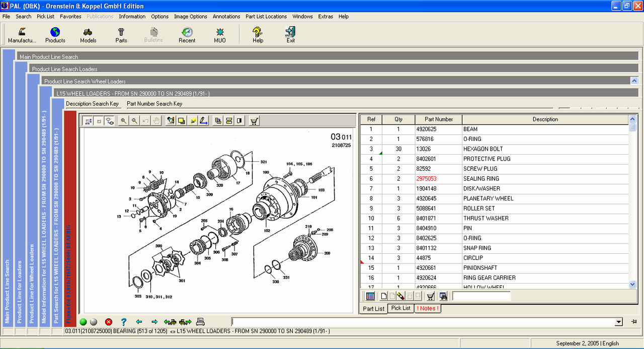This screenshot has height=349, width=644.
Task: Click the red part number 2975053
Action: tap(426, 179)
